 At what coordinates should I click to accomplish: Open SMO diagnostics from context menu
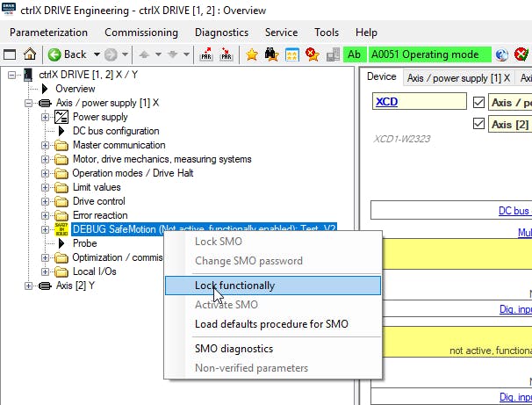pyautogui.click(x=234, y=349)
